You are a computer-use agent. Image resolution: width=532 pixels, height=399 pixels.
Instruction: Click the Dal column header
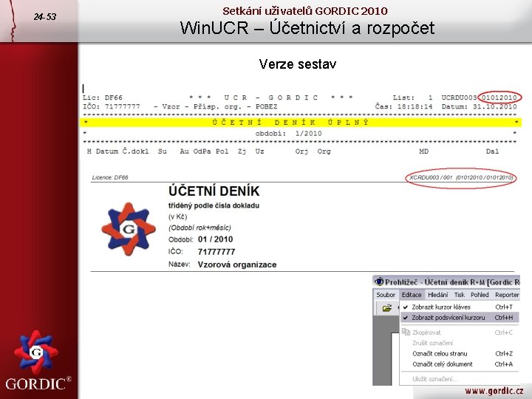[x=492, y=151]
